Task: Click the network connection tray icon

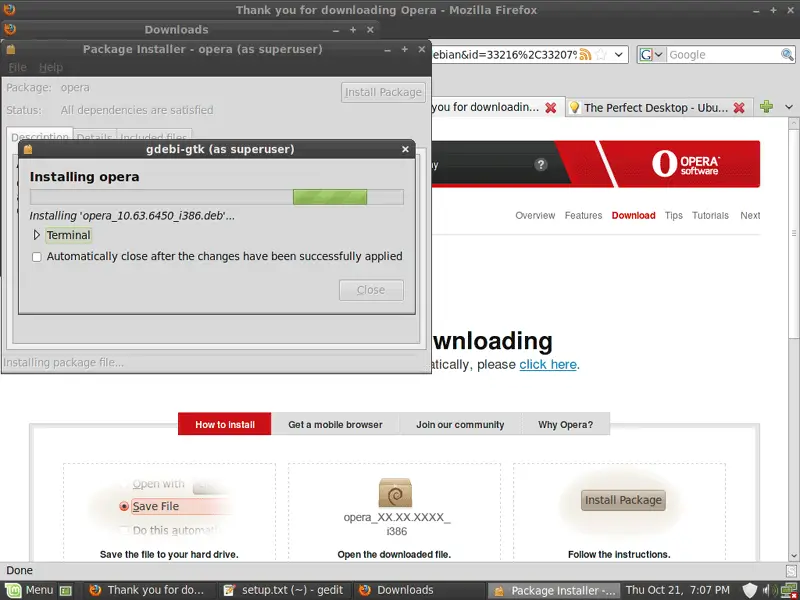Action: tap(789, 590)
